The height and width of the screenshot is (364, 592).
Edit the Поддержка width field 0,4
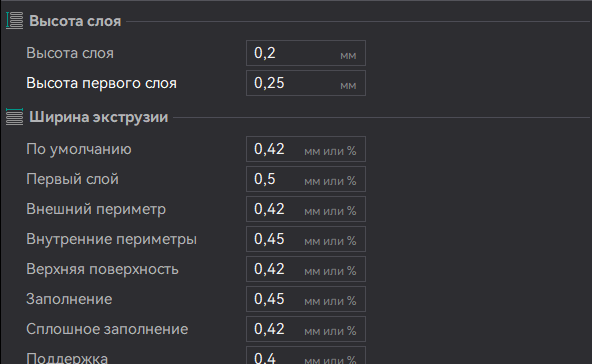(306, 356)
